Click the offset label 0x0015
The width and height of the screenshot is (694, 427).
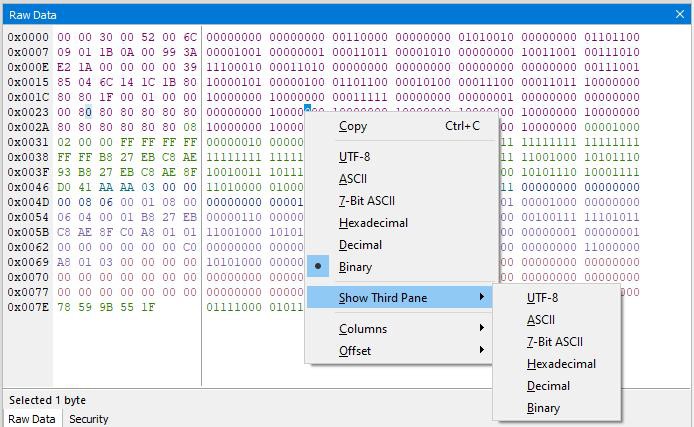tap(28, 82)
